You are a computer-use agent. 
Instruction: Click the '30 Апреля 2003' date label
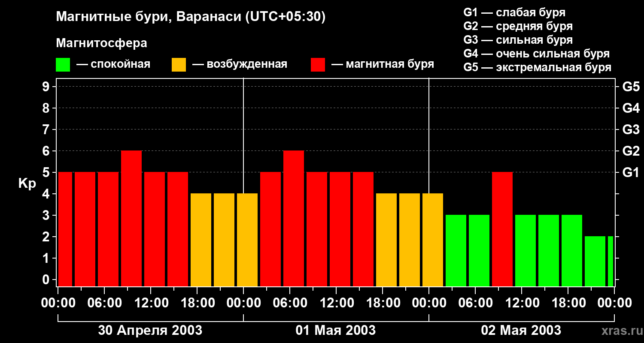pyautogui.click(x=150, y=330)
